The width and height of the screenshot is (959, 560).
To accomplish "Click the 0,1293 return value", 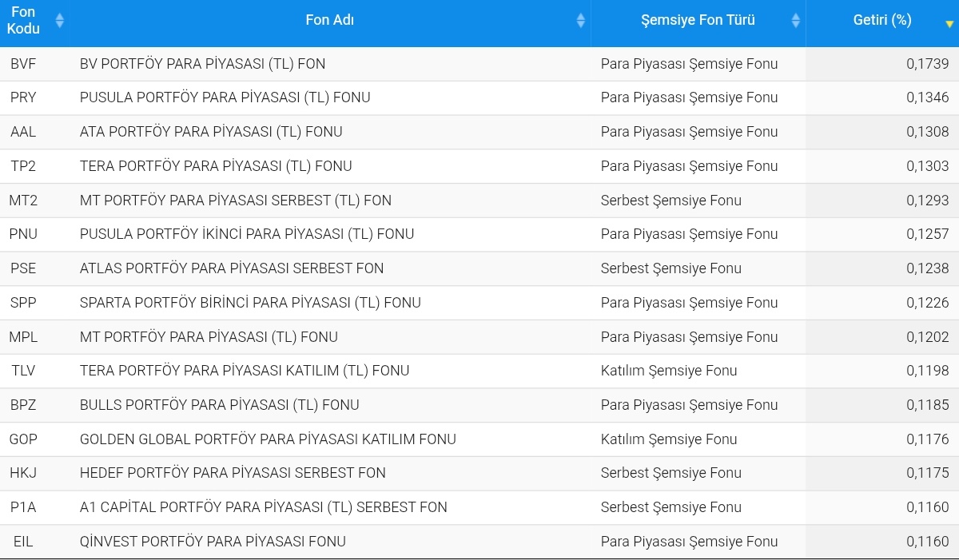I will pyautogui.click(x=928, y=201).
